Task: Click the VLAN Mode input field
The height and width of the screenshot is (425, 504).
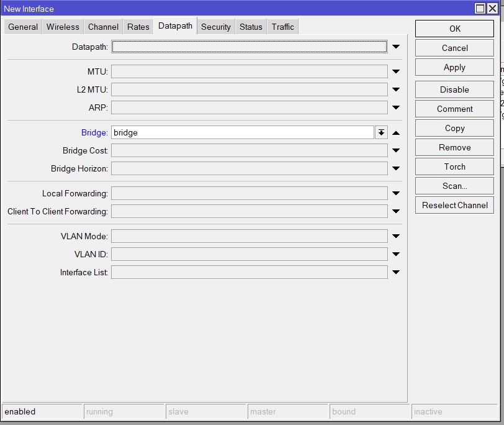Action: tap(250, 236)
